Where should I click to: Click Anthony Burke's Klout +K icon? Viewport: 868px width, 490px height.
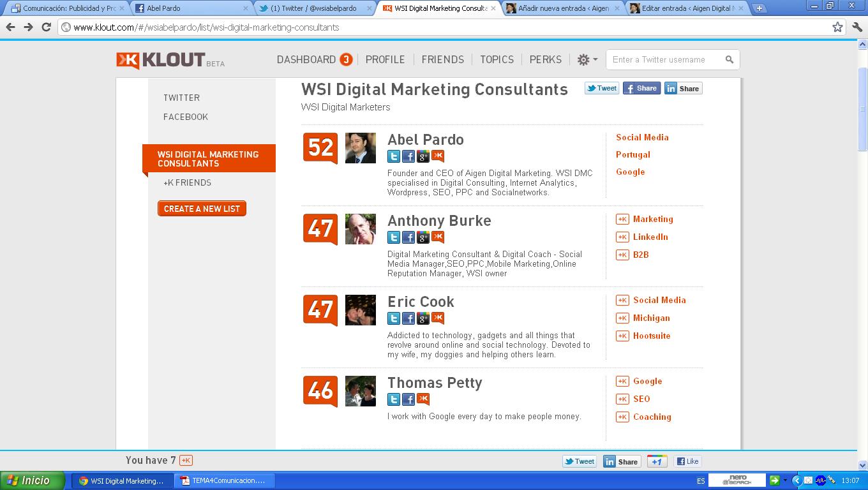click(438, 237)
